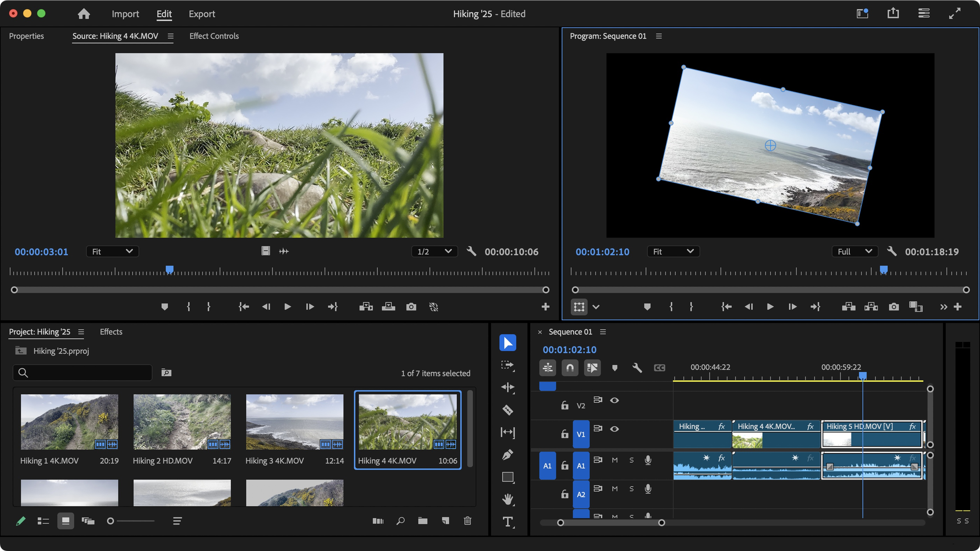Choose the Pen tool in the timeline toolbar
Viewport: 980px width, 551px height.
(508, 455)
